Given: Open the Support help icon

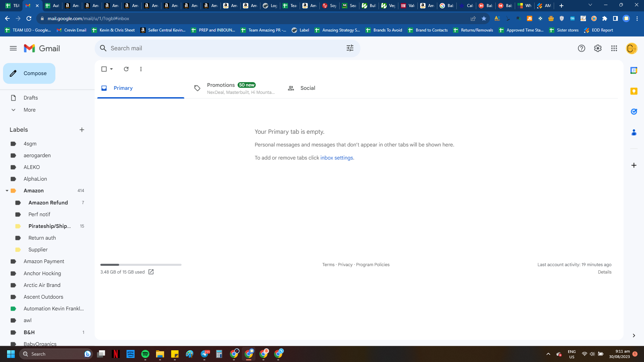Looking at the screenshot, I should pos(581,48).
